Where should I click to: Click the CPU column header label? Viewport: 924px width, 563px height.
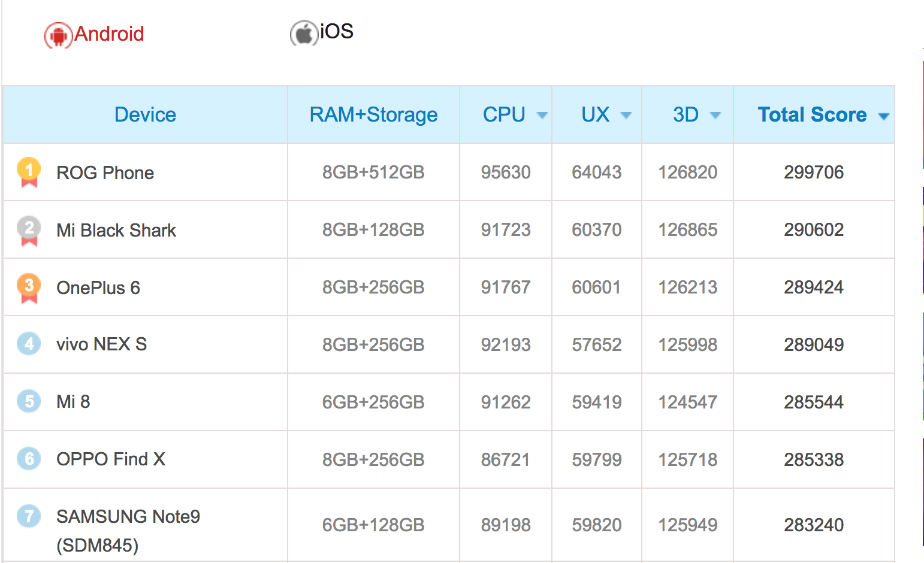[x=504, y=114]
